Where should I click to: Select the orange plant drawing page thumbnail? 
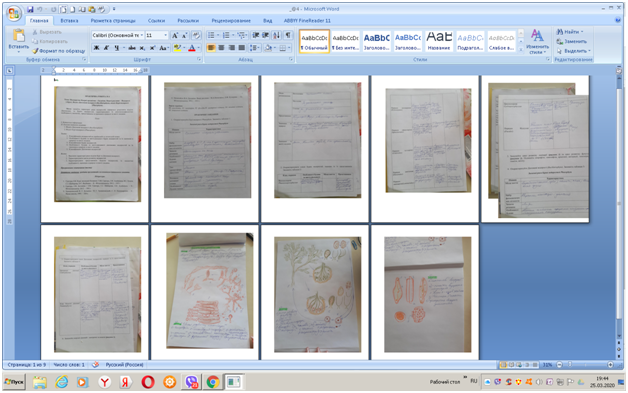[208, 290]
